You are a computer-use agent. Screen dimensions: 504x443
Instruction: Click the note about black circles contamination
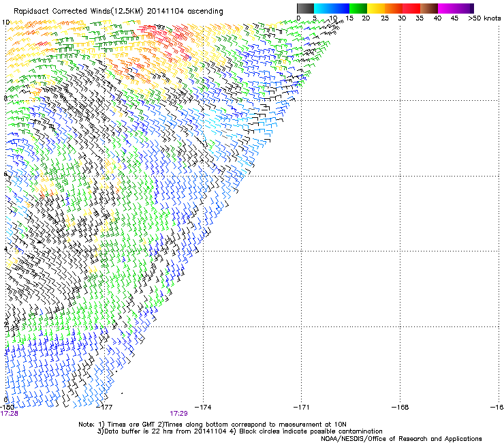(311, 431)
